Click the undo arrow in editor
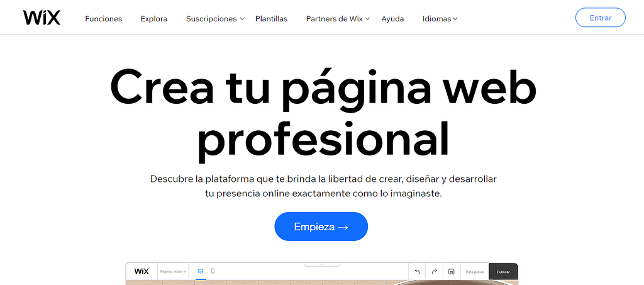The width and height of the screenshot is (644, 285). click(418, 271)
